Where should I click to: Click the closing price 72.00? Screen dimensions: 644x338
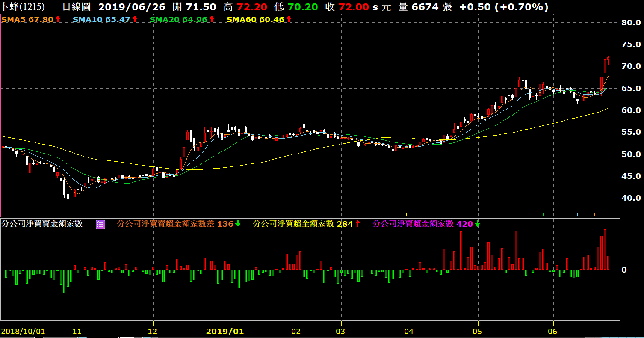click(354, 7)
